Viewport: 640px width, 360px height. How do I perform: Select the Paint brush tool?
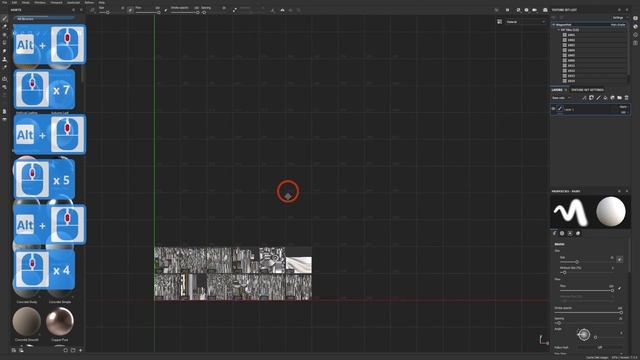(4, 19)
